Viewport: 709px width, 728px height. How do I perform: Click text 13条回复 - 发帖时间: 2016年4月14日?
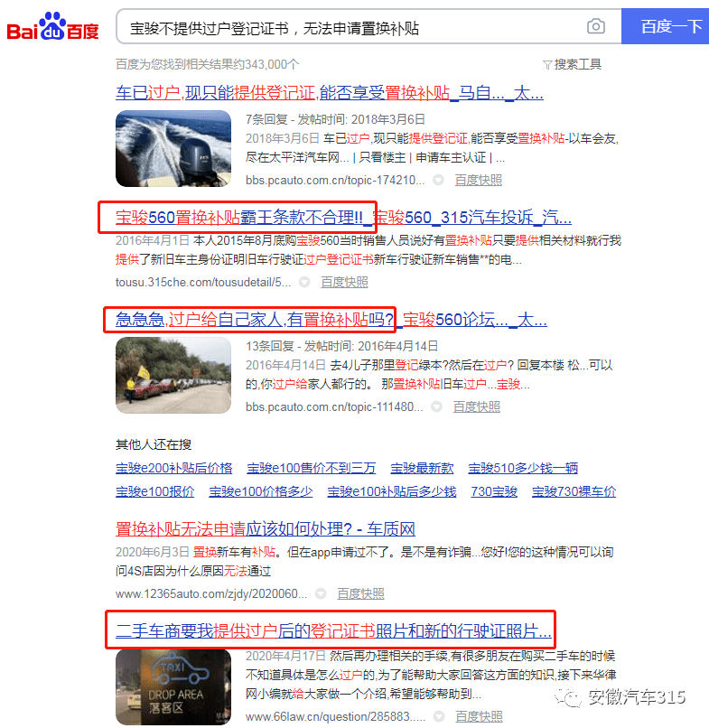341,346
